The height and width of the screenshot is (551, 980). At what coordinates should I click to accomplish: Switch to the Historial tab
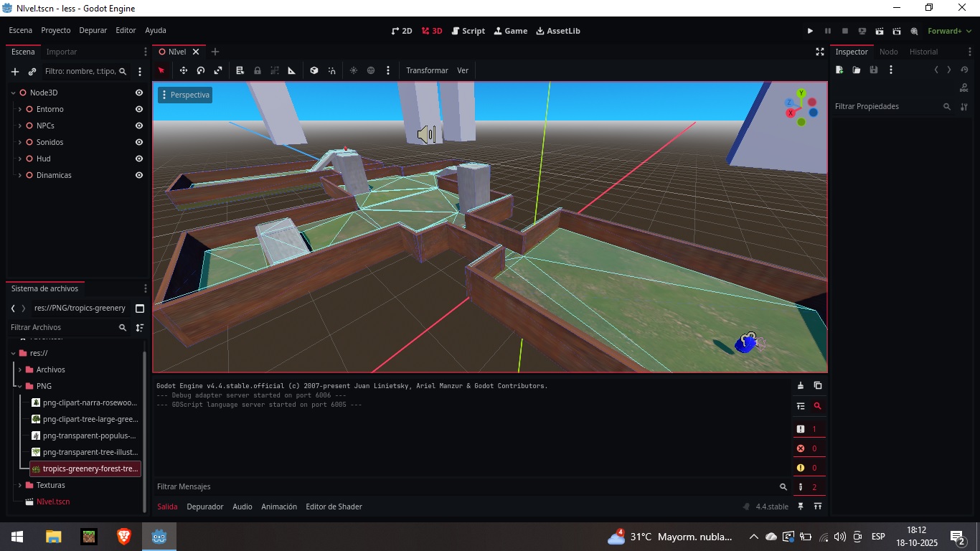pos(923,52)
